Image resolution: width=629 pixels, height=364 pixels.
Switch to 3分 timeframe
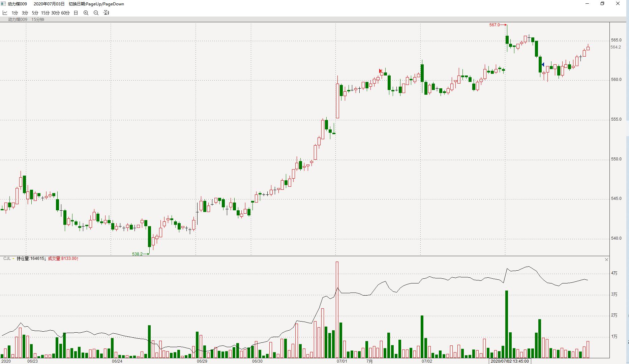pyautogui.click(x=25, y=13)
